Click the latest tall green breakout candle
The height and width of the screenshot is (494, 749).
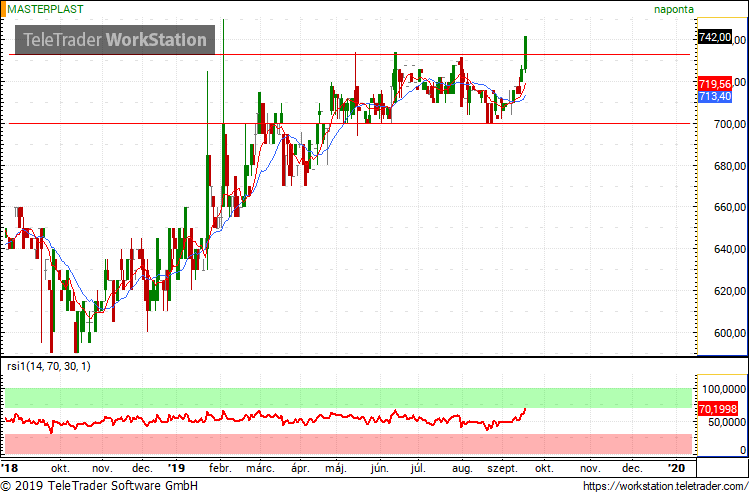(x=525, y=53)
